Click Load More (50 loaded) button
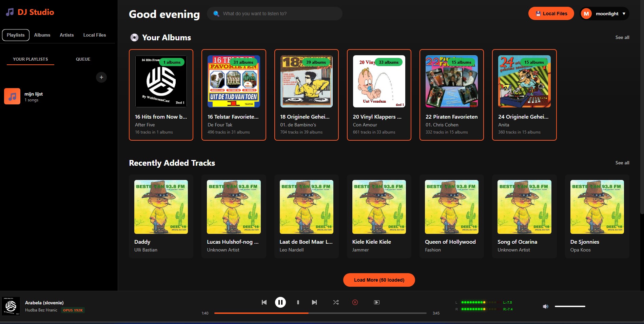Screen dimensions: 644x324 (379, 280)
